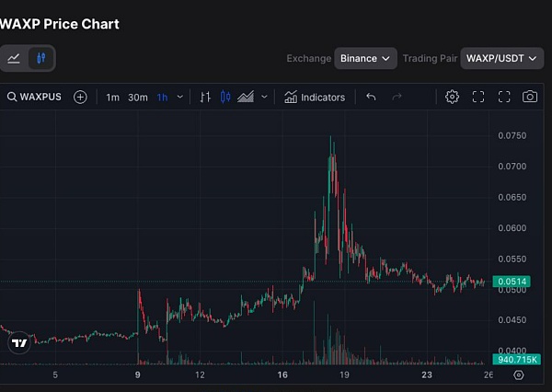Click the 0.0750 price axis label
Viewport: 552px width, 392px height.
pos(512,135)
